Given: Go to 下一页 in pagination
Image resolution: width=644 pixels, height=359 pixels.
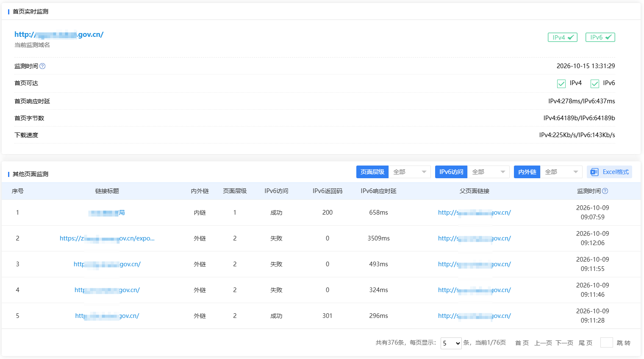Looking at the screenshot, I should pyautogui.click(x=564, y=343).
